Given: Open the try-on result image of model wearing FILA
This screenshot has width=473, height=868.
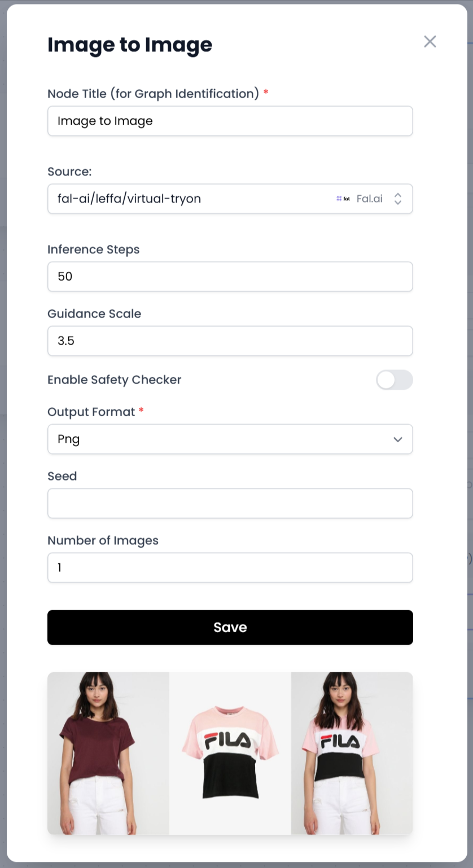Looking at the screenshot, I should click(x=352, y=753).
